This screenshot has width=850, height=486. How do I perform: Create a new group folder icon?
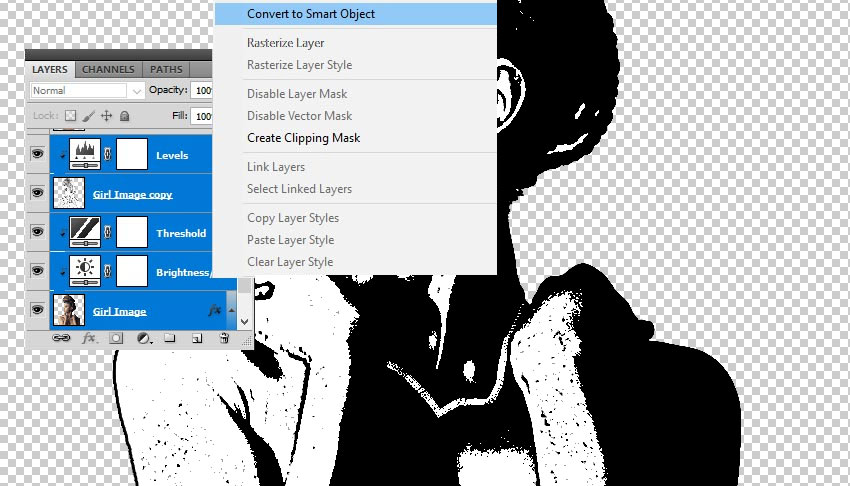pyautogui.click(x=170, y=338)
